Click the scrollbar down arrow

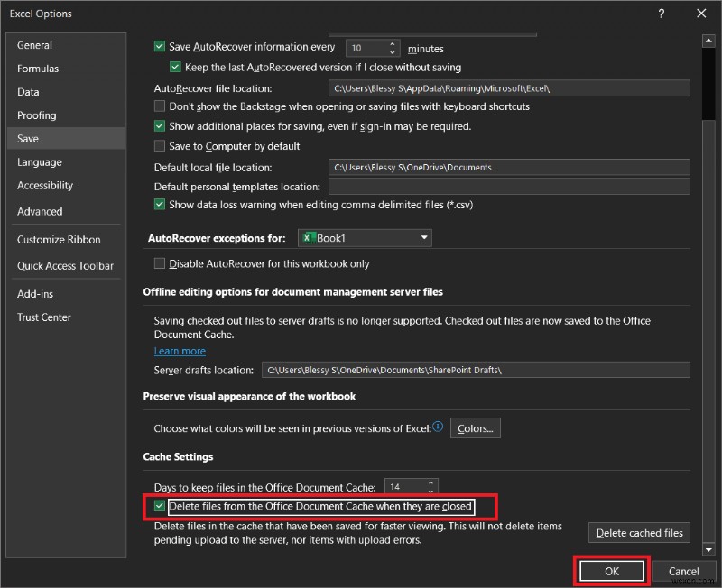[x=708, y=549]
